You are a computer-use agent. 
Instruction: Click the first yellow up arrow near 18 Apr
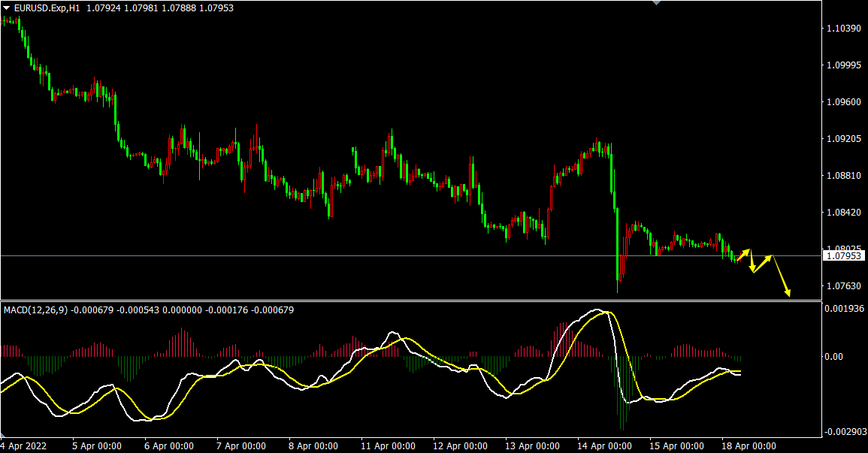(x=742, y=253)
